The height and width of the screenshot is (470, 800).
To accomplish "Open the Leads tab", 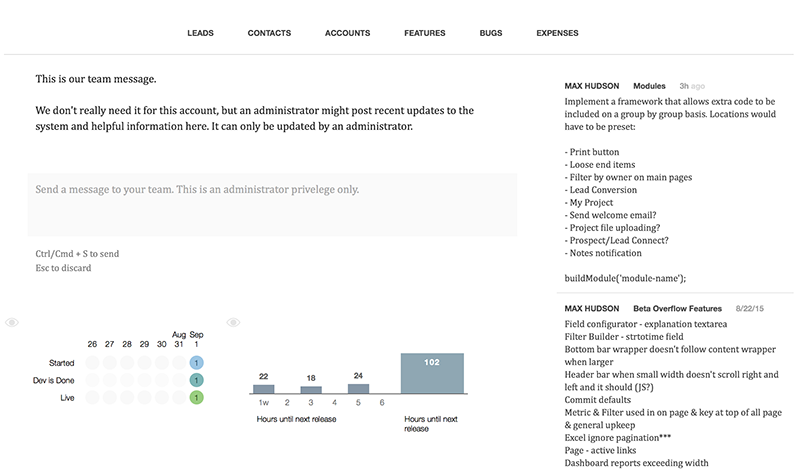I will (x=200, y=33).
